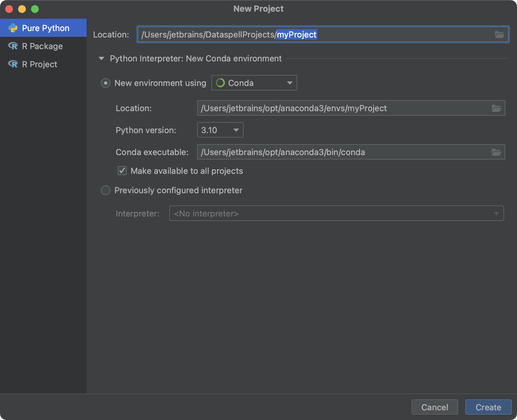
Task: Click the Cancel button
Action: point(435,407)
